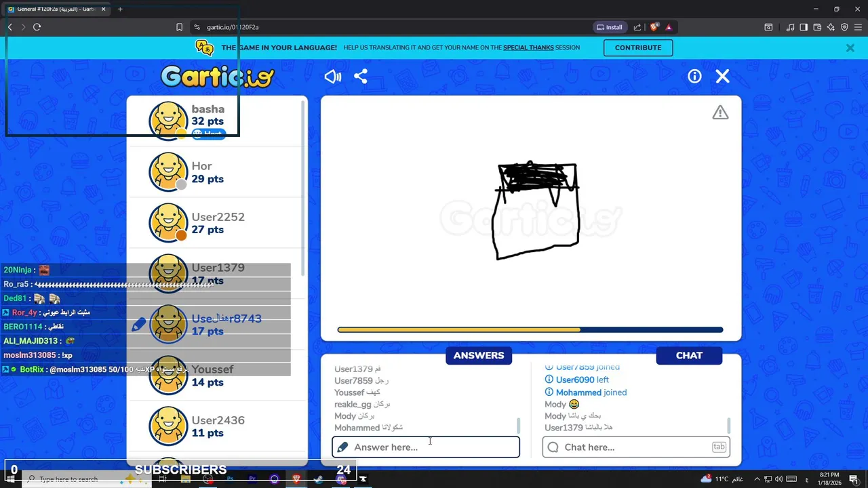
Task: Open the tab search icon in toolbar
Action: point(768,27)
